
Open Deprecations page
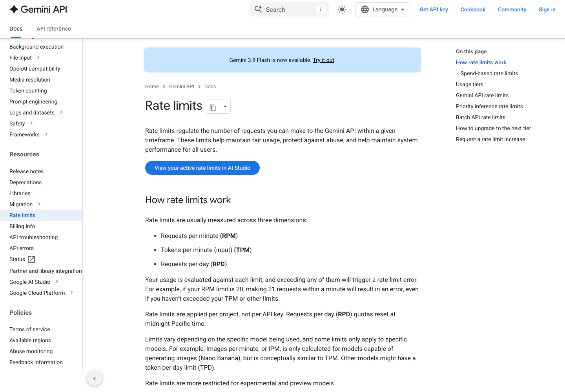tap(26, 182)
